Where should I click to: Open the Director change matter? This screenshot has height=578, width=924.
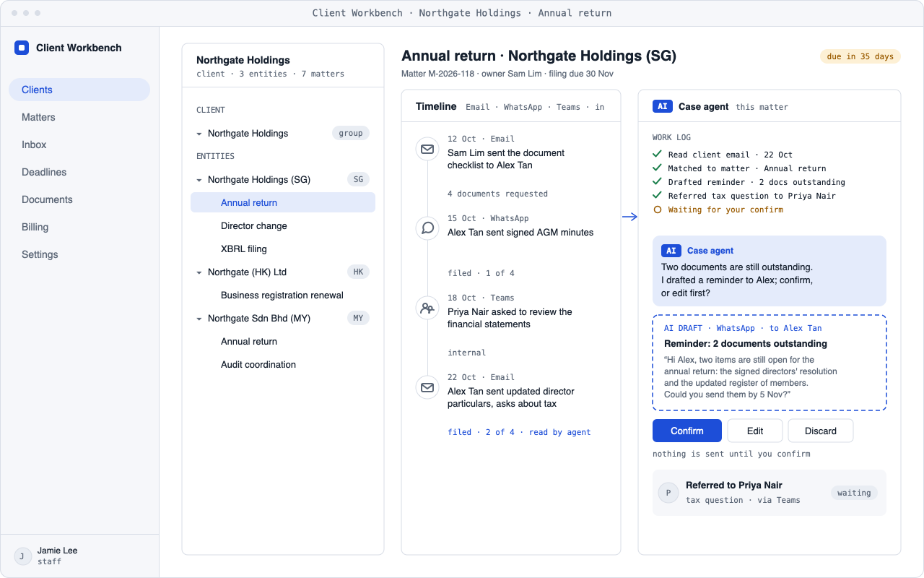pyautogui.click(x=283, y=225)
